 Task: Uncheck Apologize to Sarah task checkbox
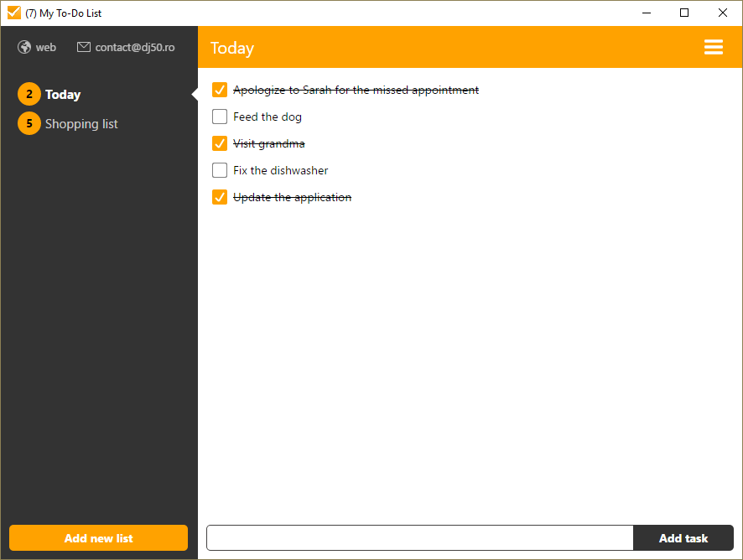(220, 90)
